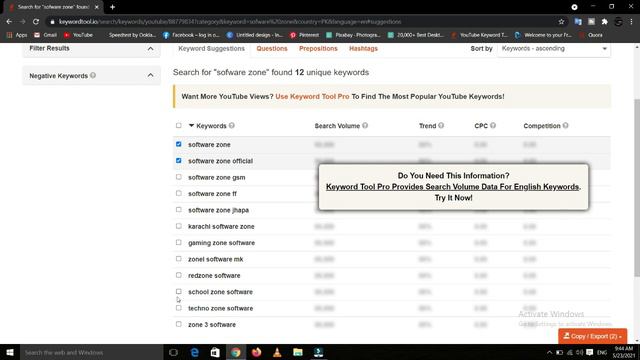Viewport: 640px width, 360px height.
Task: Open YouTube bookmark
Action: [78, 35]
